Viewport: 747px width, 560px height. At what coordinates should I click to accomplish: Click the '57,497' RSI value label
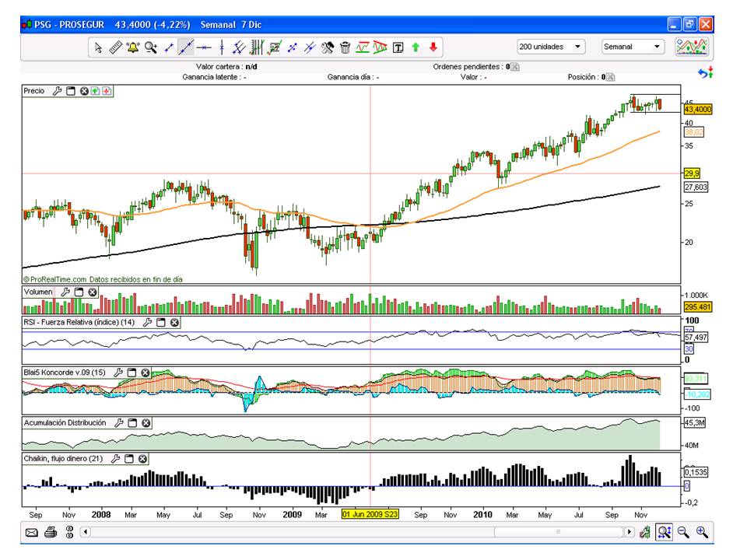696,337
